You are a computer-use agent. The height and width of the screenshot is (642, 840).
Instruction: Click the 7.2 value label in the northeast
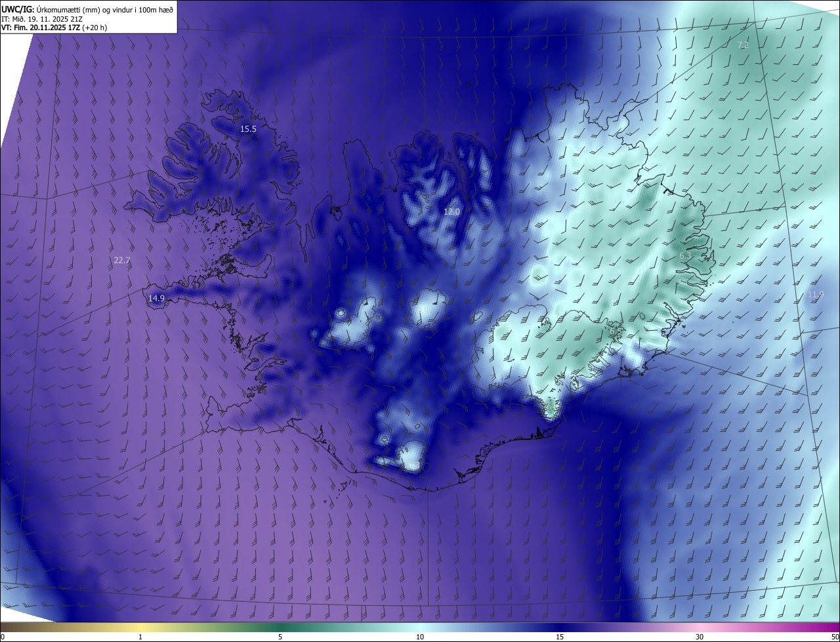[743, 45]
